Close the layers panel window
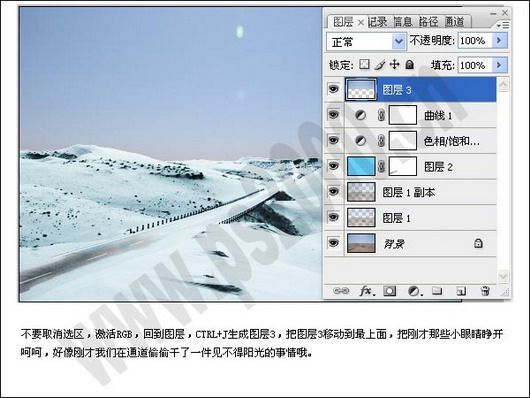Image resolution: width=530 pixels, height=398 pixels. point(505,13)
